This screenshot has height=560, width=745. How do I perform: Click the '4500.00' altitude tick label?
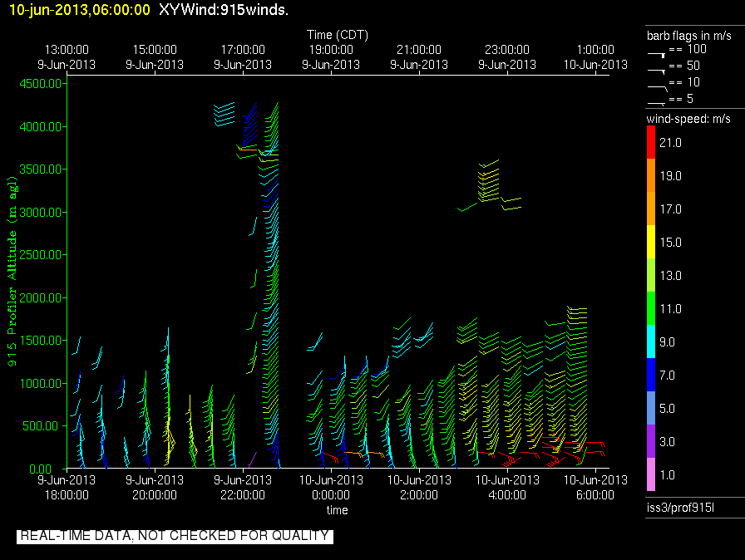tap(41, 84)
